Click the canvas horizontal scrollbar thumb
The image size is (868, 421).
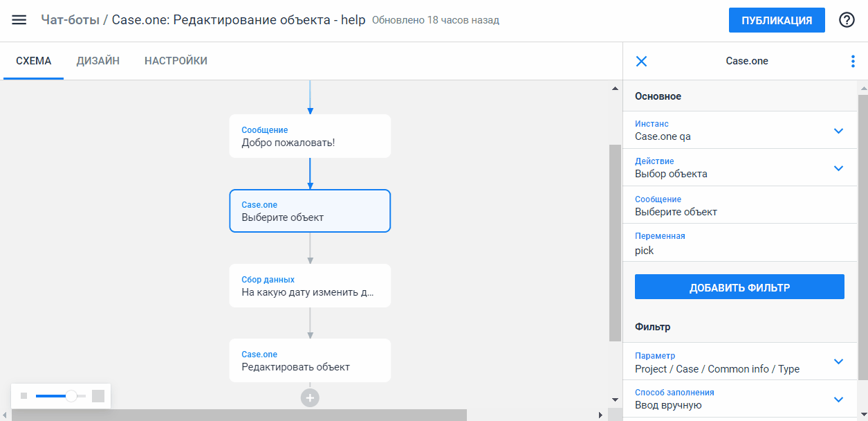[239, 415]
